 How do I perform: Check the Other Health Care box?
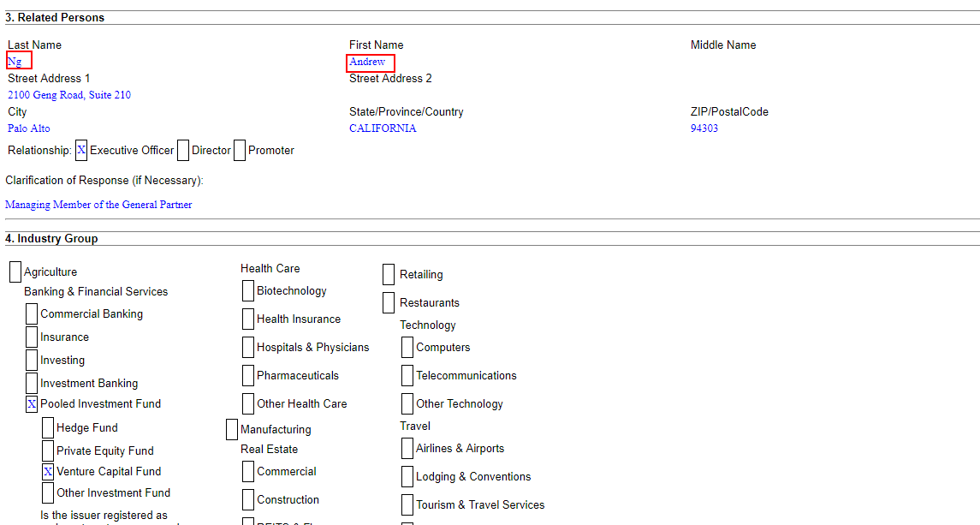tap(248, 403)
